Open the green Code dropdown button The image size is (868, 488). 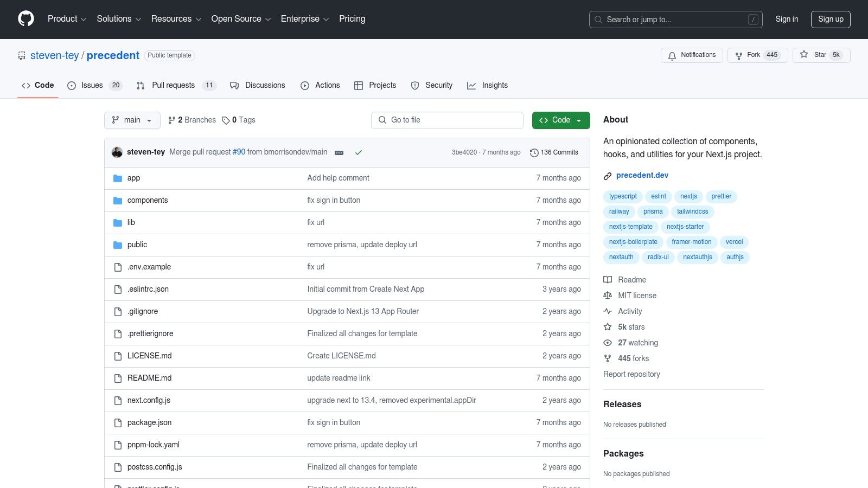(561, 120)
